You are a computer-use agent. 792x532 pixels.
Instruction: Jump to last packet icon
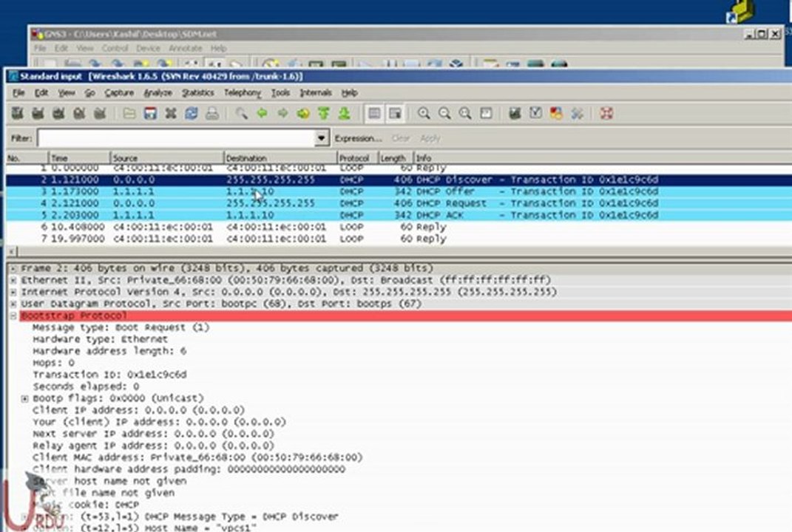click(345, 114)
